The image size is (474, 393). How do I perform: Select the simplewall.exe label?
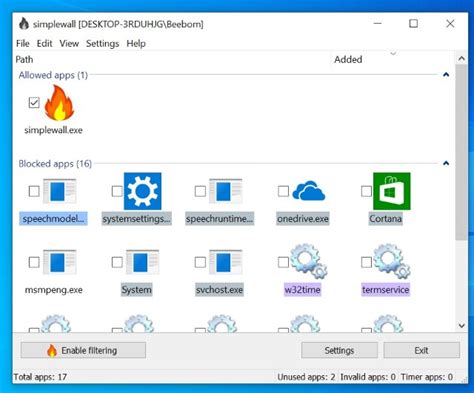pos(53,130)
